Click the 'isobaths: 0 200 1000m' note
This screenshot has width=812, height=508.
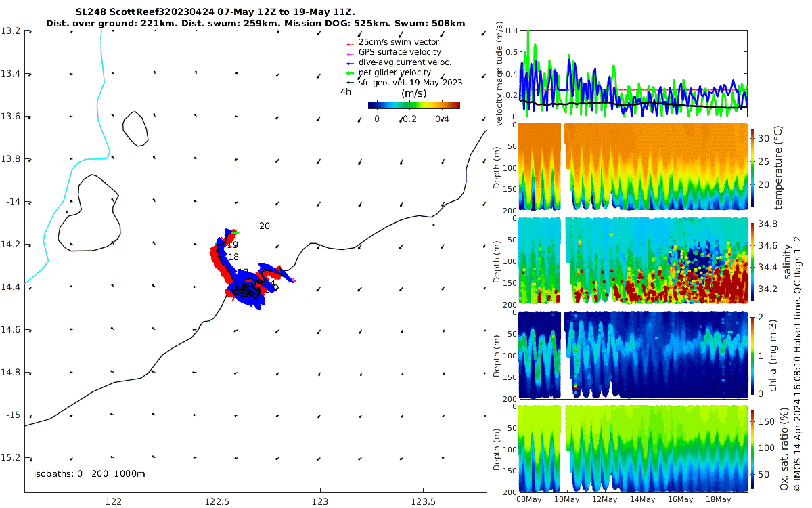click(x=89, y=473)
